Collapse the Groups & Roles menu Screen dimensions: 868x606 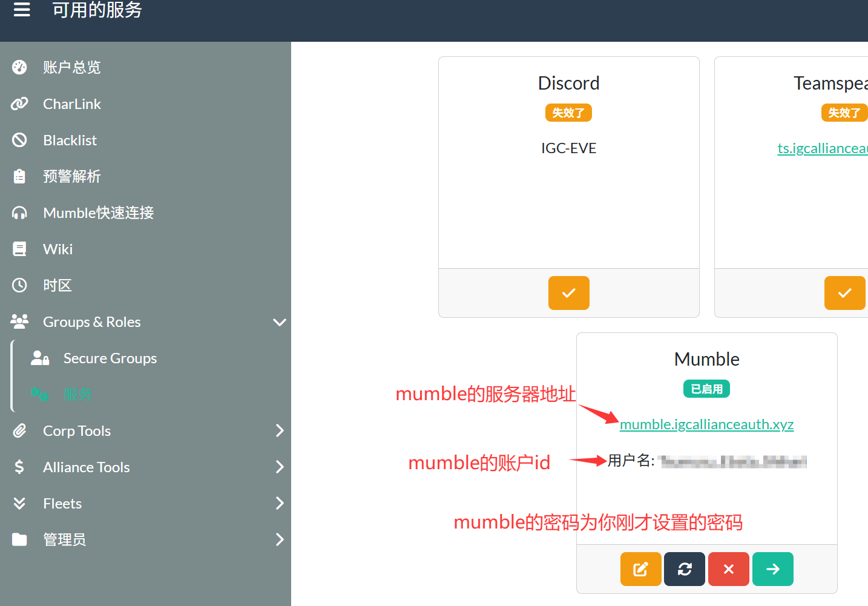pos(279,322)
